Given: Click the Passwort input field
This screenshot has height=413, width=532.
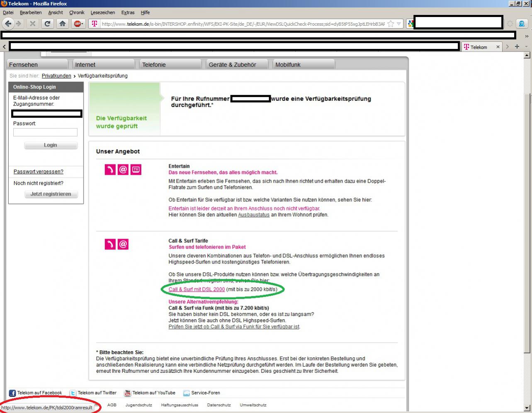Looking at the screenshot, I should (45, 132).
